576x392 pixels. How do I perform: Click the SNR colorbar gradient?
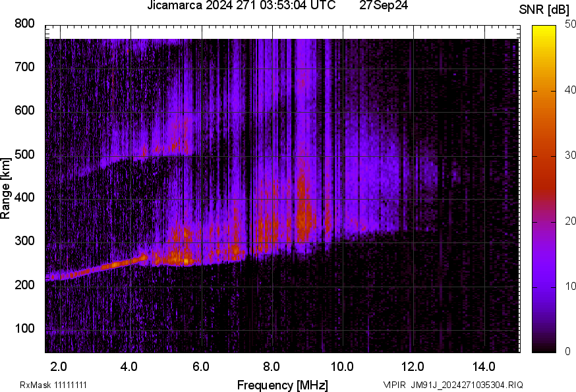(544, 189)
